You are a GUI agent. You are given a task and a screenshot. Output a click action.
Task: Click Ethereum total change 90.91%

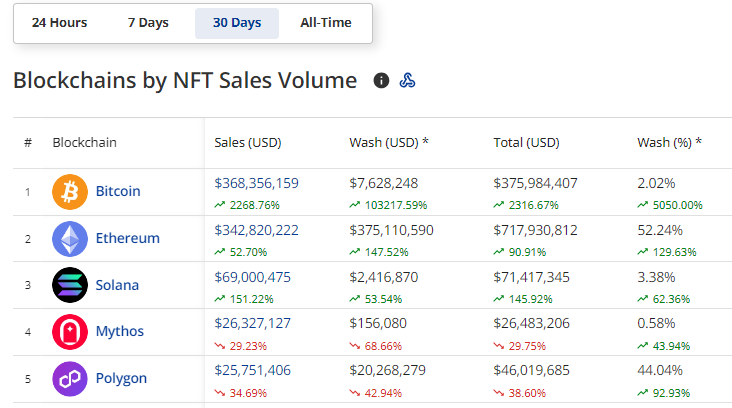point(527,252)
